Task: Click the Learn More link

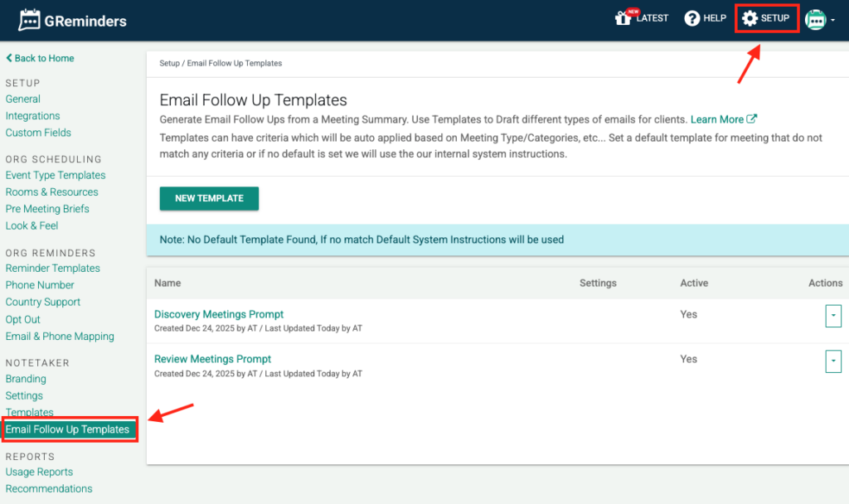Action: tap(717, 119)
